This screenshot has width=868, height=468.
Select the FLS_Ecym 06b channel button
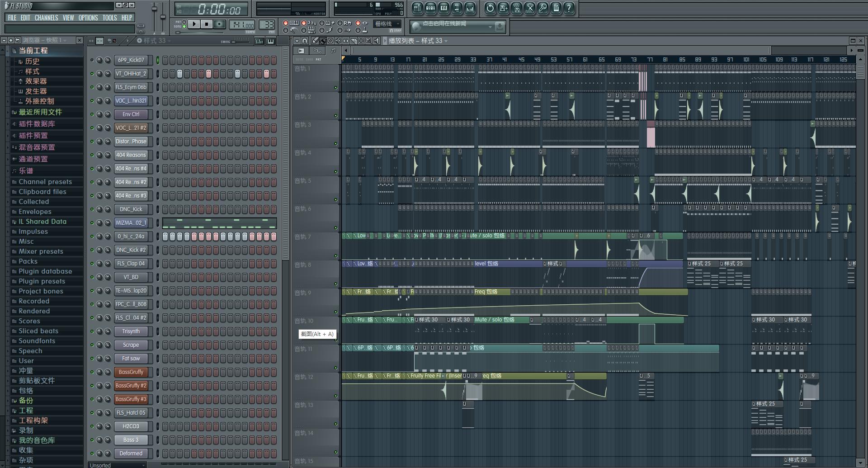tap(131, 87)
